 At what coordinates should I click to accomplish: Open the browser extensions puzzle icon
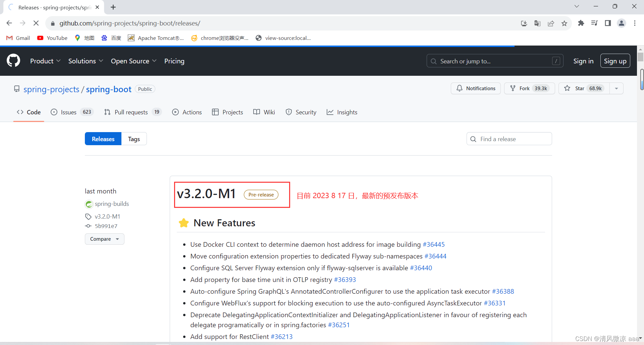(581, 23)
